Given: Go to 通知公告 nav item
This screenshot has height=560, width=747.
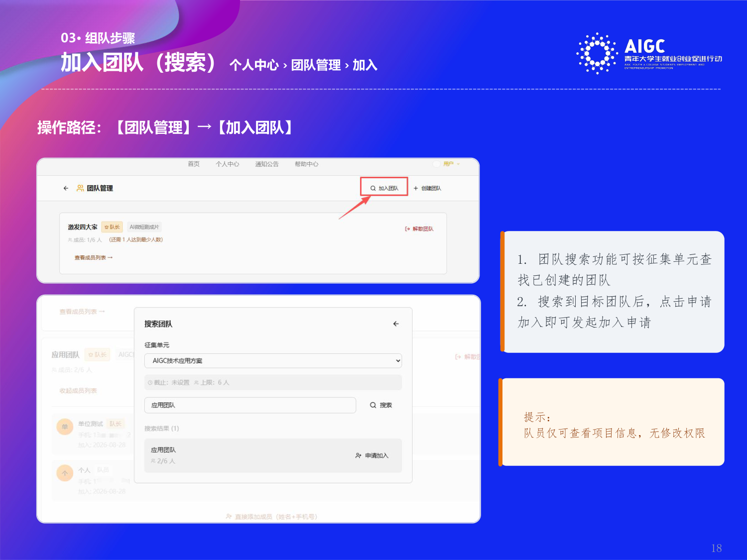Looking at the screenshot, I should tap(267, 164).
